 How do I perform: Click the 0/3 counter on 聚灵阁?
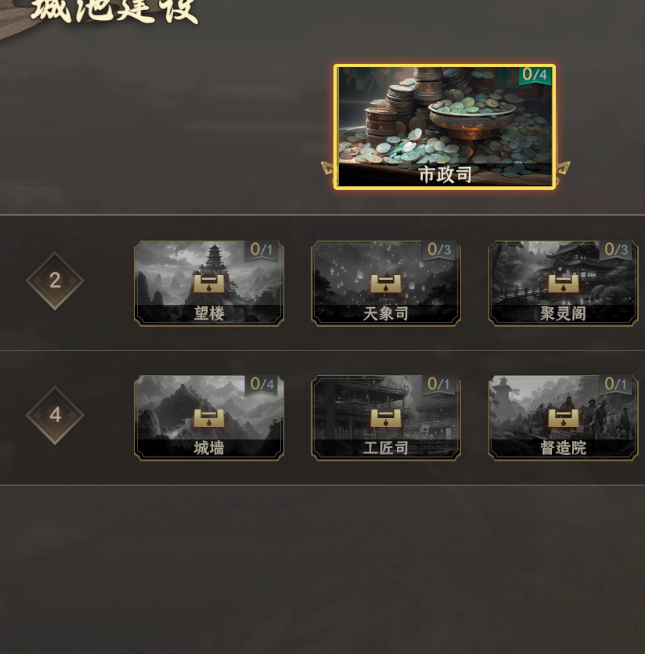point(616,249)
